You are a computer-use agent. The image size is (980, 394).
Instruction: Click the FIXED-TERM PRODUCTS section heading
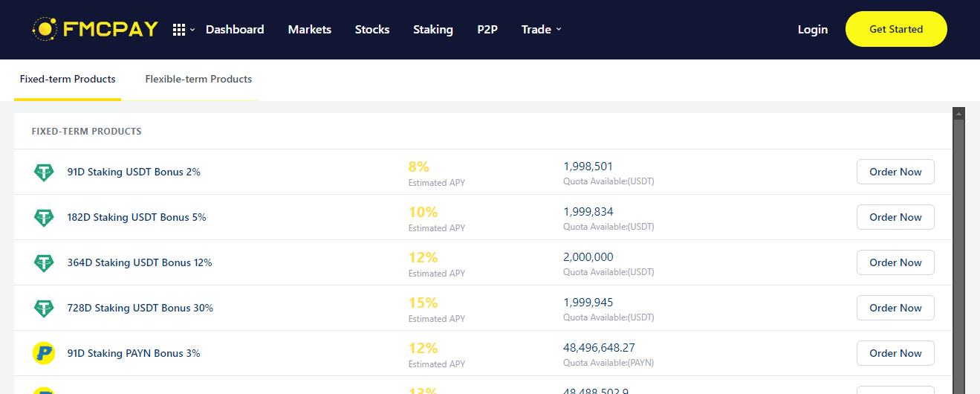86,132
